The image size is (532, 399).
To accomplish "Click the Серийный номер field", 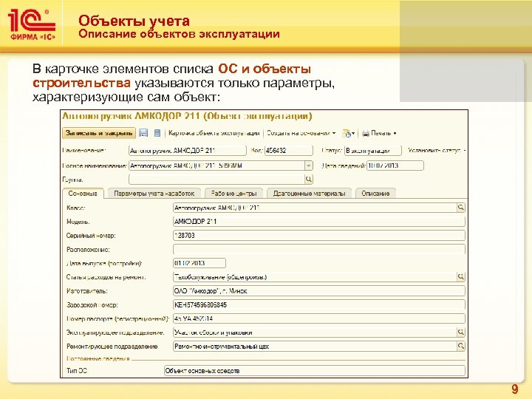I will tap(319, 236).
